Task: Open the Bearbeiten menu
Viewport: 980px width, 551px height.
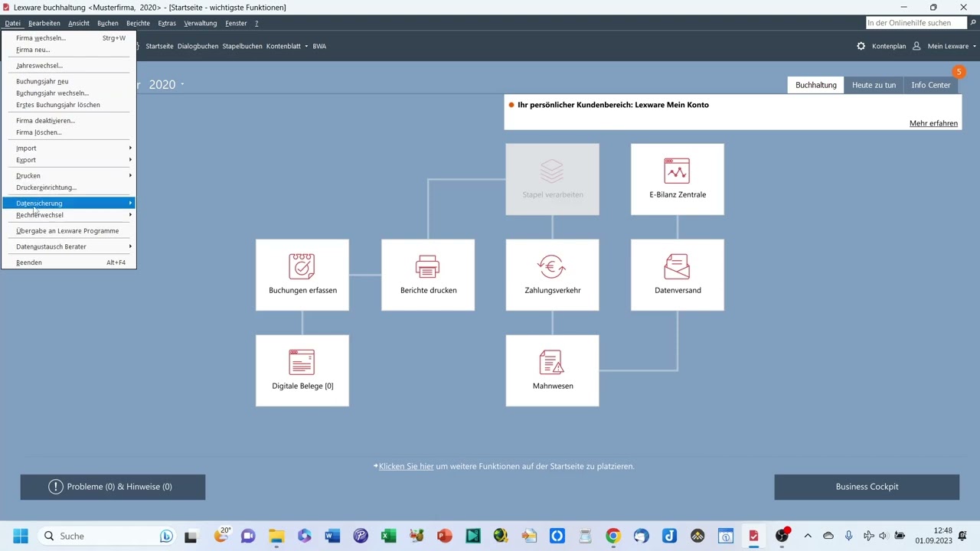Action: click(x=44, y=23)
